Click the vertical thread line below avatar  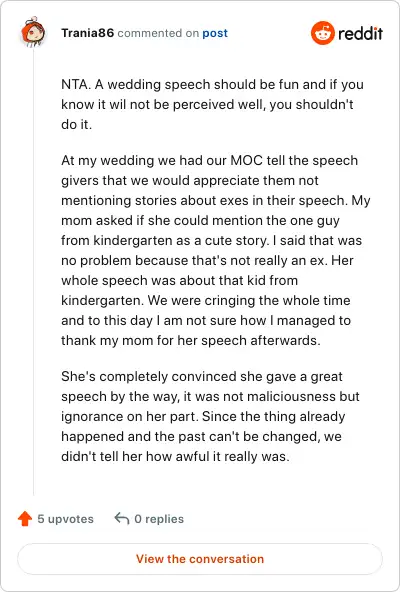33,272
